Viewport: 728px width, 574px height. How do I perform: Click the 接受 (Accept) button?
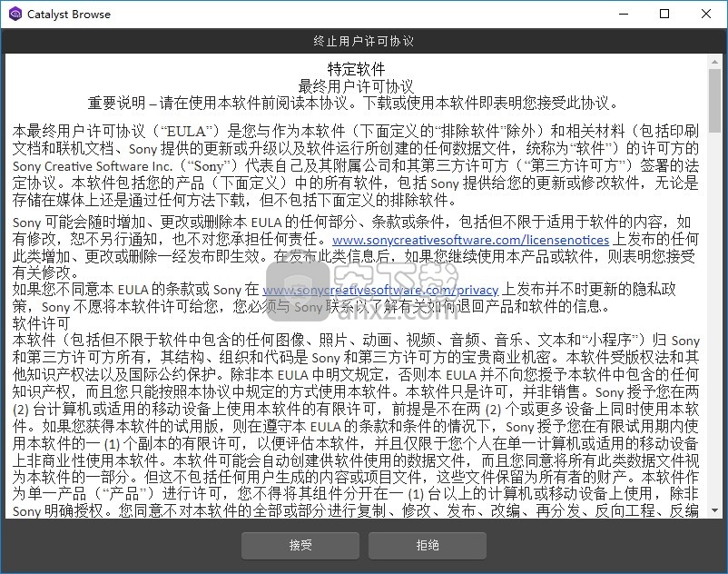pyautogui.click(x=300, y=546)
